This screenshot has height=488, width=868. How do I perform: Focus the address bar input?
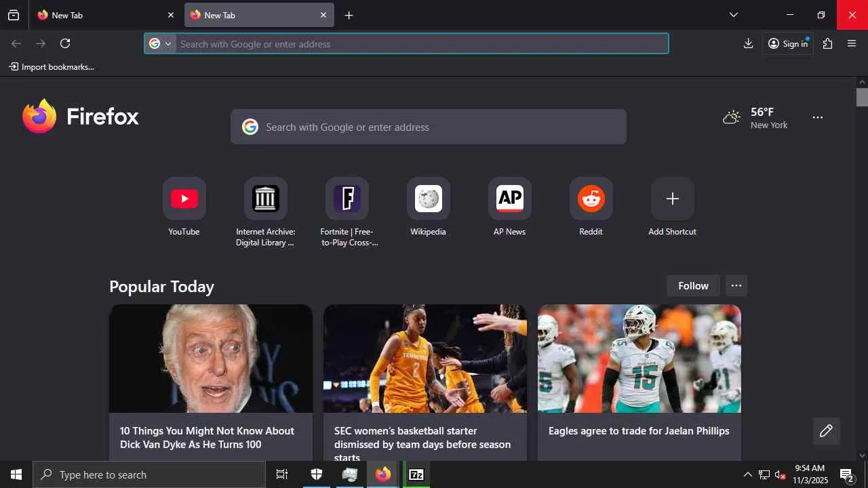422,44
